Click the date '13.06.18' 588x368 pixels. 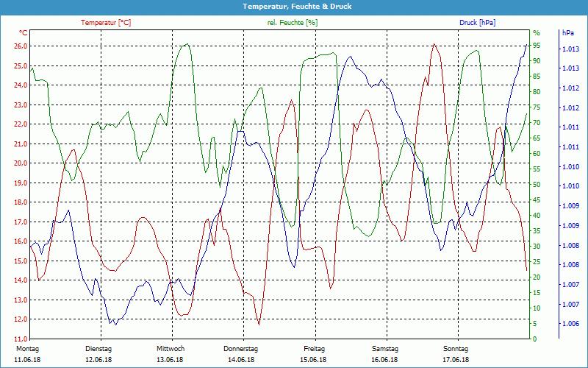(171, 360)
